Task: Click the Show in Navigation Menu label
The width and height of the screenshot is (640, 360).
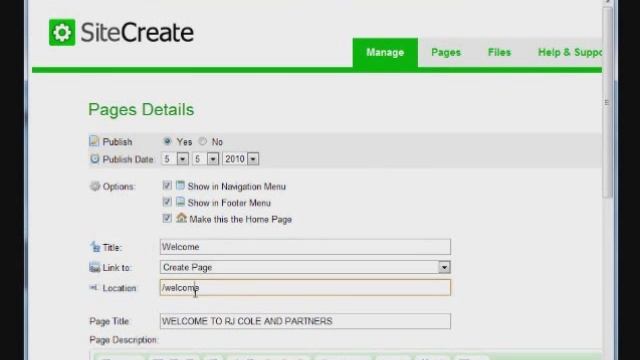Action: coord(236,187)
